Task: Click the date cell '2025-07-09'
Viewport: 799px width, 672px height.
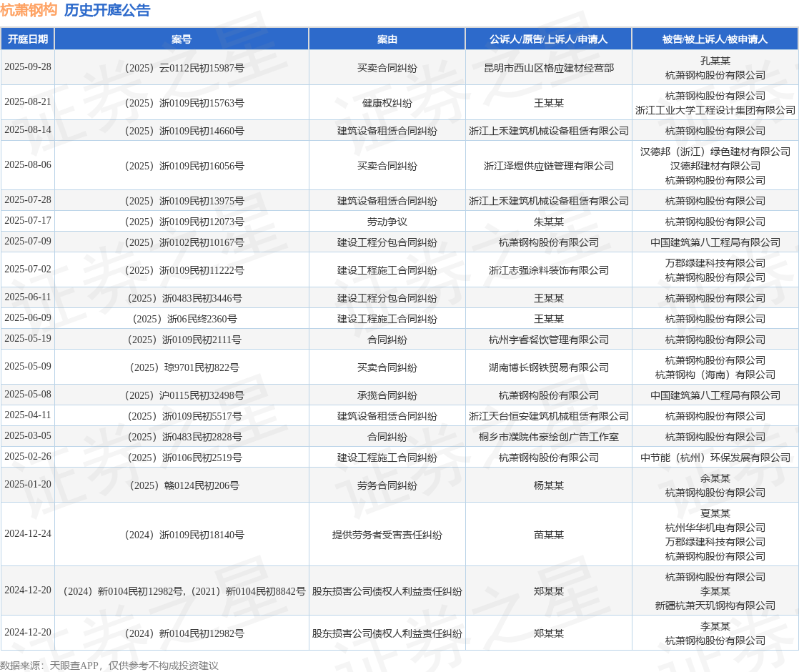Action: 28,241
